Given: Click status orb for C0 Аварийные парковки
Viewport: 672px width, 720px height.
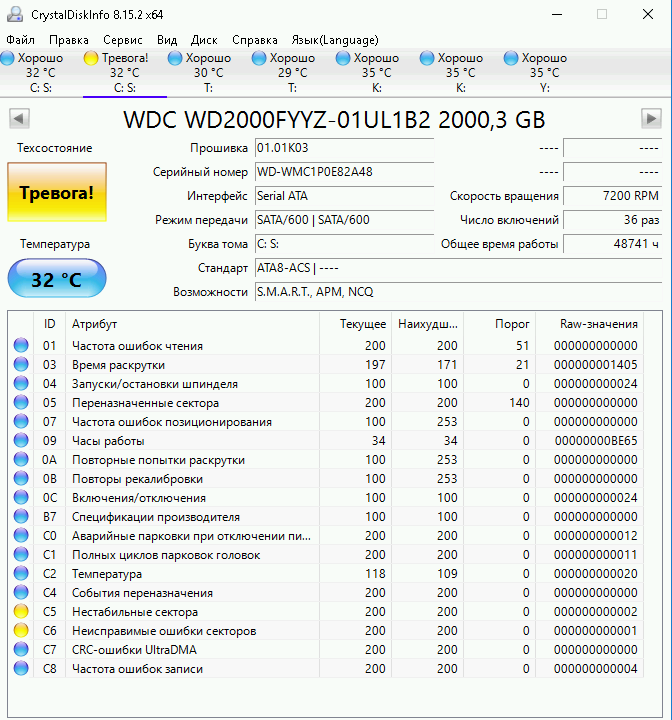Looking at the screenshot, I should pos(21,535).
